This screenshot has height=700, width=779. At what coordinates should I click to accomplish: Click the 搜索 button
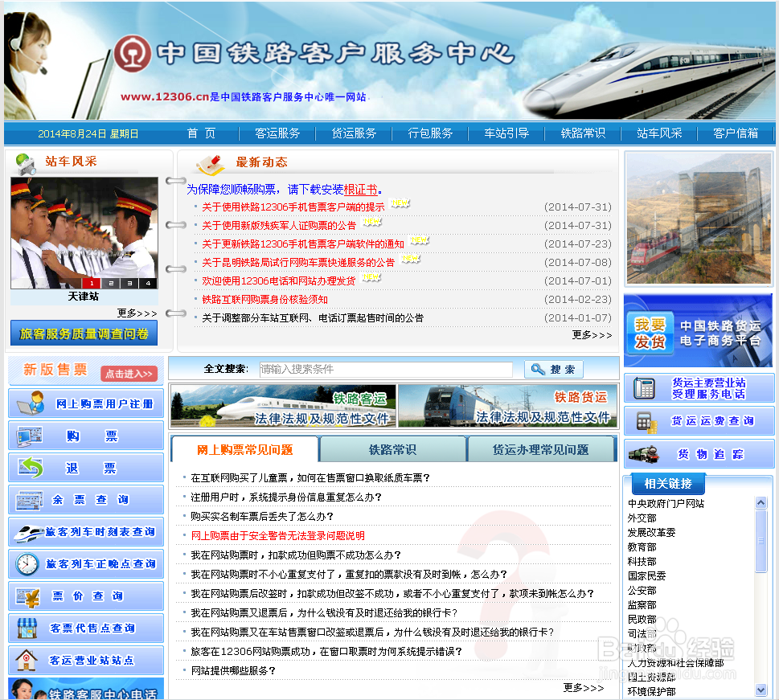553,369
